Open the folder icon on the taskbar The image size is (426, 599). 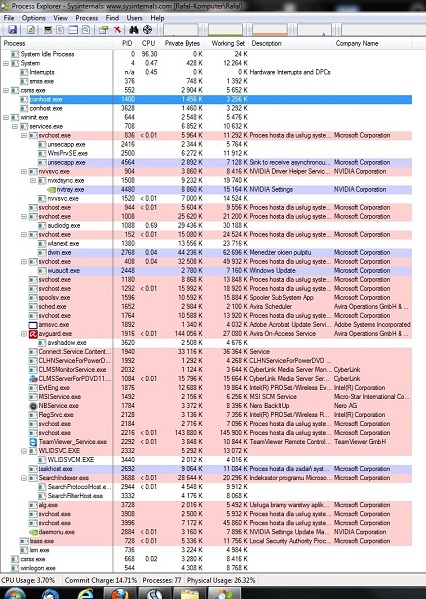(x=190, y=593)
